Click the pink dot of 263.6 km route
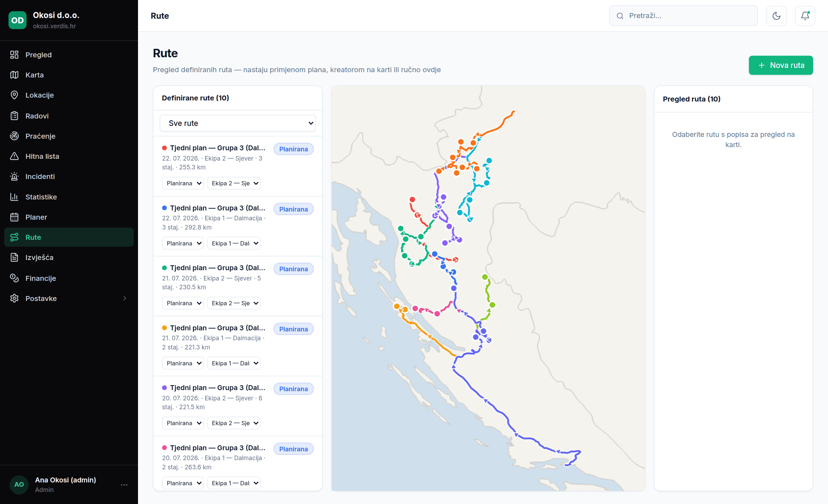Image resolution: width=828 pixels, height=504 pixels. tap(165, 448)
